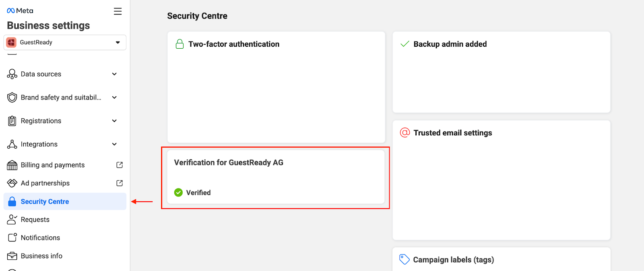Click the Registrations clipboard icon
This screenshot has height=271, width=644.
point(12,121)
